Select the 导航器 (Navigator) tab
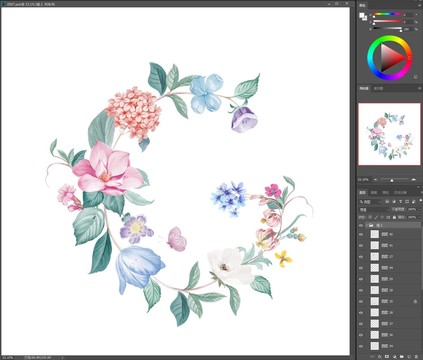Screen dimensions: 423x360 [x=364, y=88]
